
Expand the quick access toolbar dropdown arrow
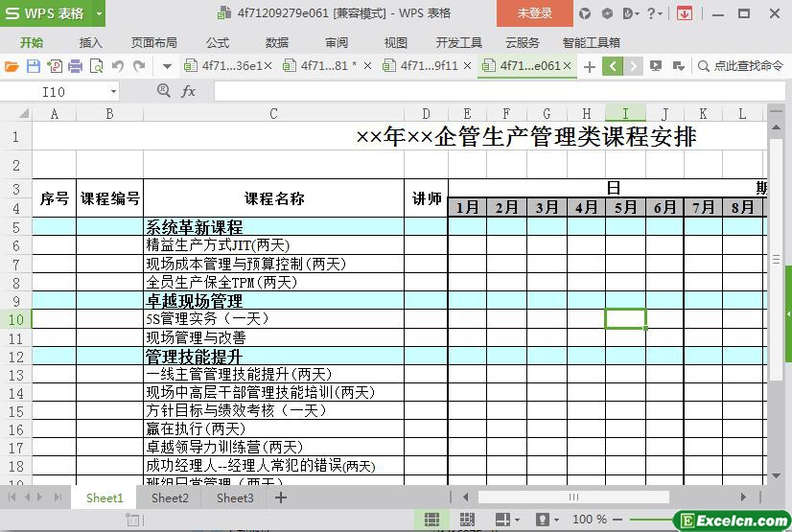[x=167, y=66]
